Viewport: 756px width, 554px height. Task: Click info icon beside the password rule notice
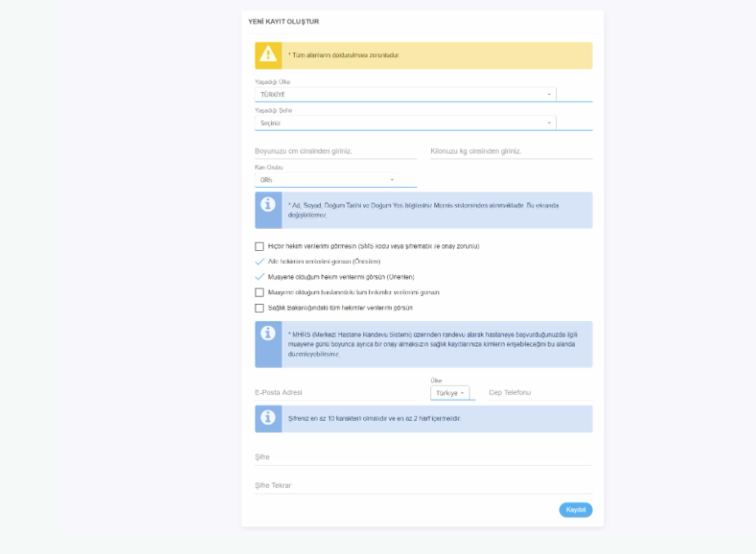(268, 418)
